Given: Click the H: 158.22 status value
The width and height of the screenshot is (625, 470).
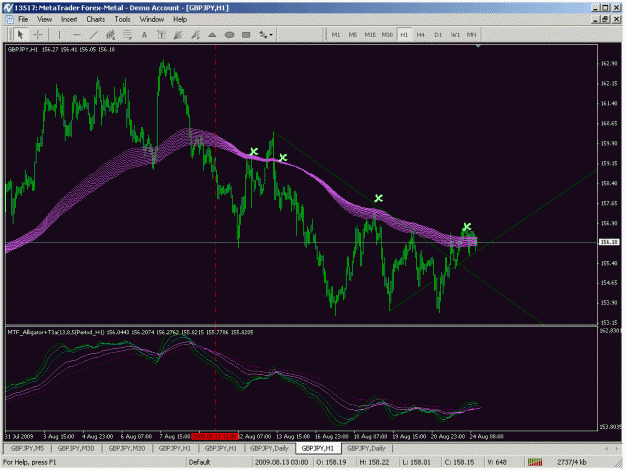Looking at the screenshot, I should [x=374, y=462].
